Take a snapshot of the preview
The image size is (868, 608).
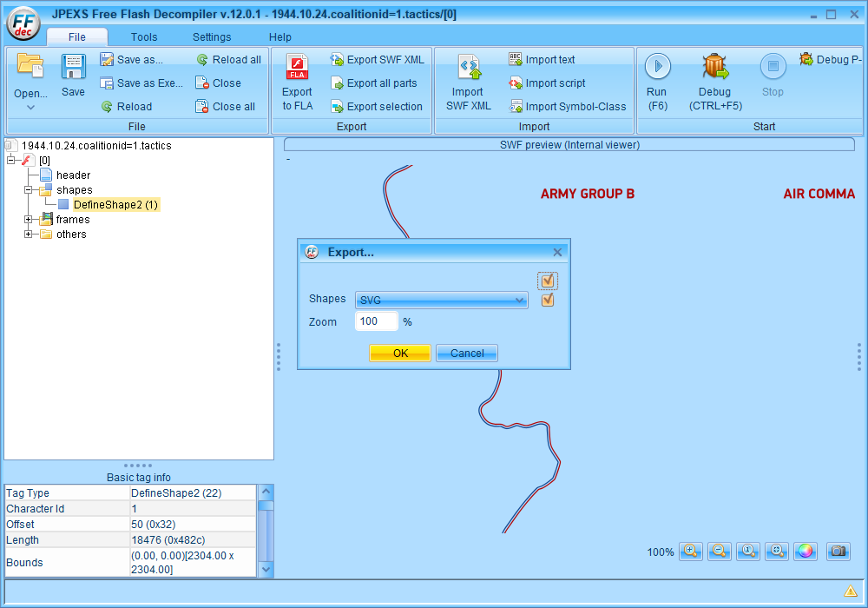point(838,551)
